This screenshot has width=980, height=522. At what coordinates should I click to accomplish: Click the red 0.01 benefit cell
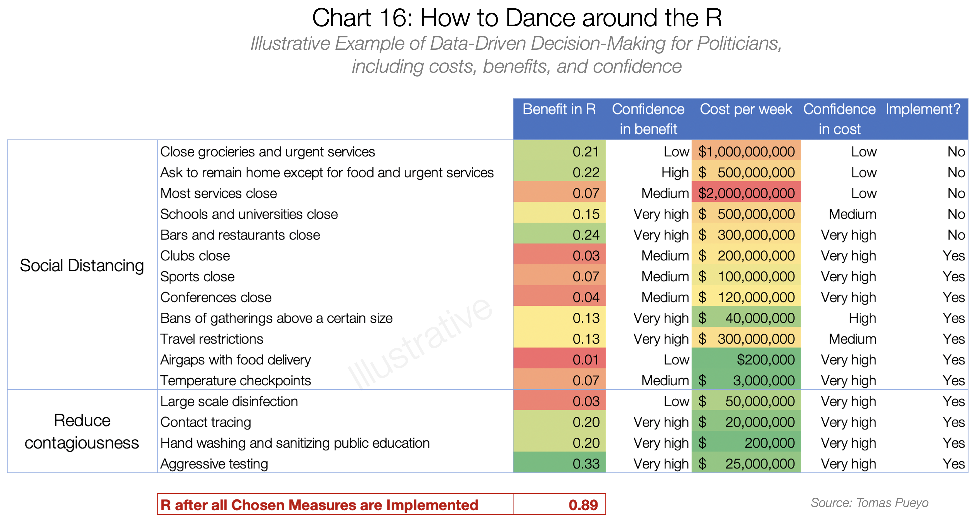[559, 360]
